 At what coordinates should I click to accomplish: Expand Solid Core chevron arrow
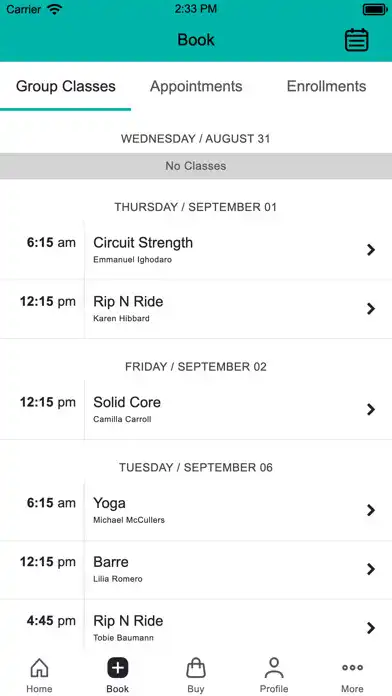[x=371, y=409]
